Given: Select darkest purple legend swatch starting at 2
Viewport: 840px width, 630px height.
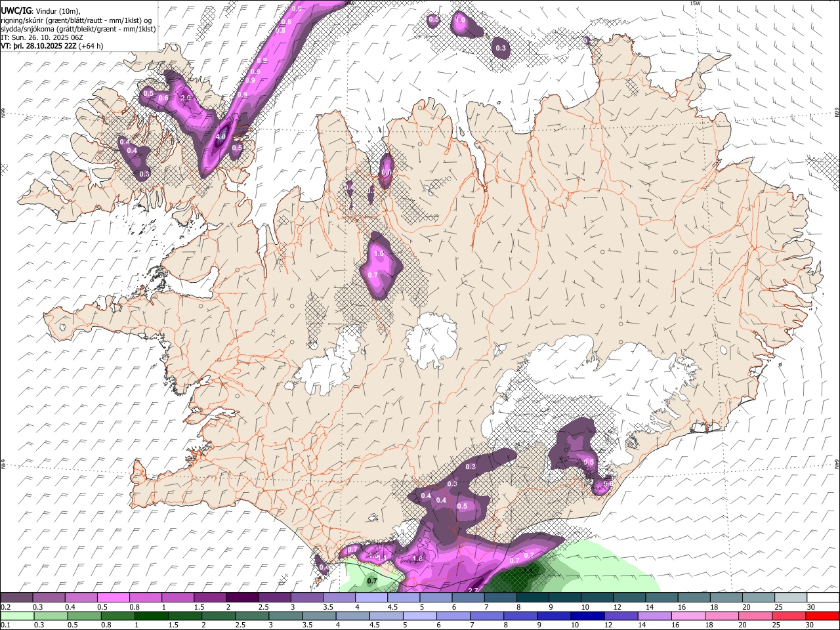Looking at the screenshot, I should 243,597.
